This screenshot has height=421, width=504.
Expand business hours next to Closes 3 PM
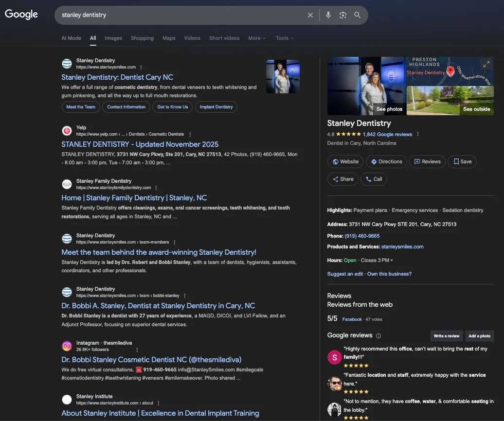tap(392, 261)
